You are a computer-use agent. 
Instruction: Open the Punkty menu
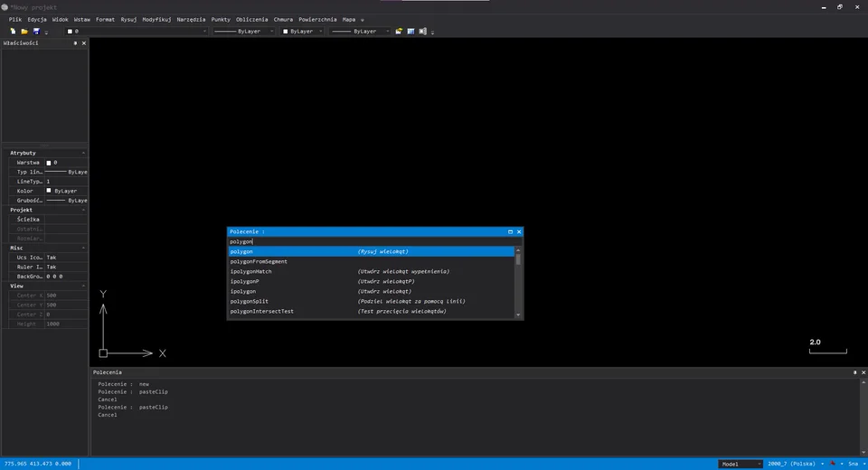[x=221, y=19]
